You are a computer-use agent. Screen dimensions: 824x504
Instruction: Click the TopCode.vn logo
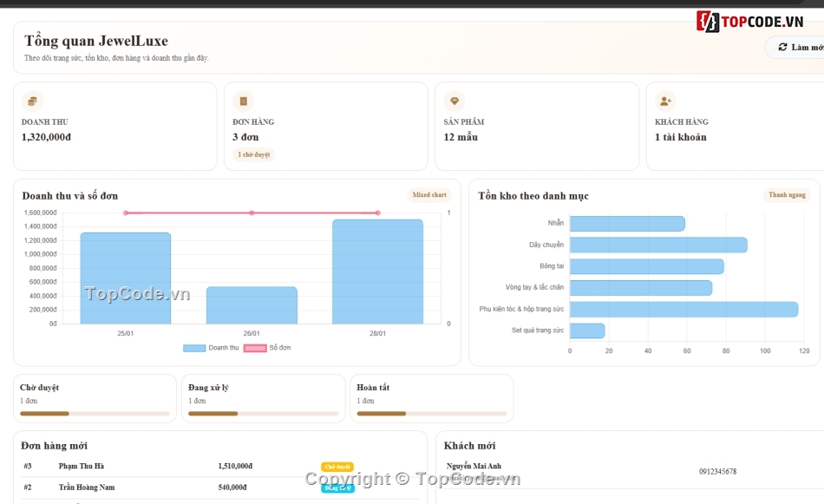pyautogui.click(x=750, y=22)
